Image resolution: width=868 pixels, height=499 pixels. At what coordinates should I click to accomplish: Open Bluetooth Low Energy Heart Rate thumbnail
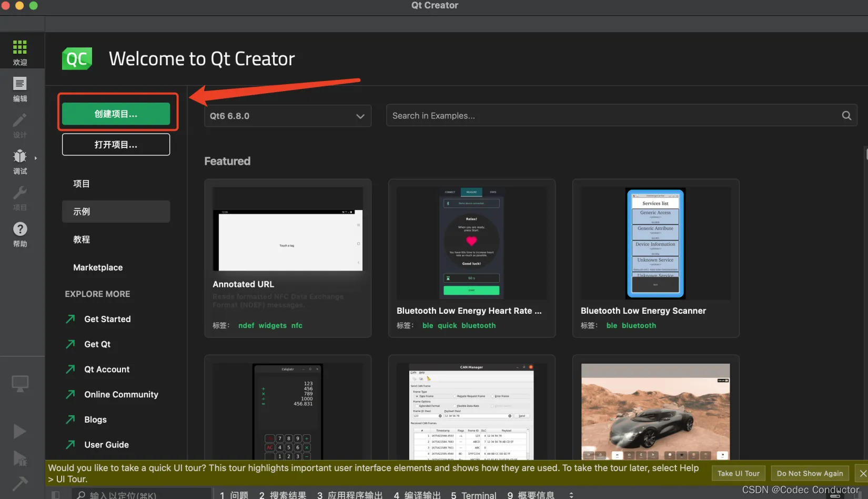(472, 243)
